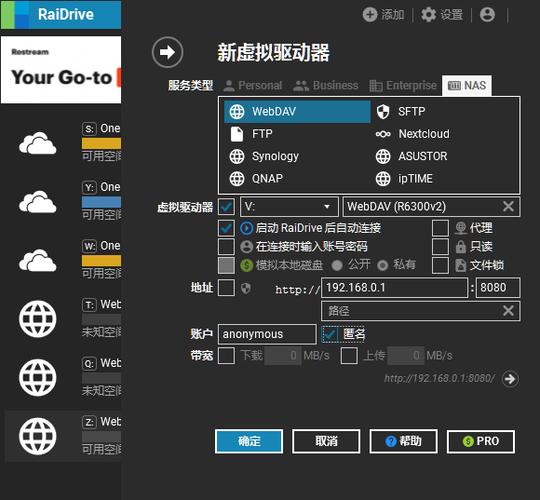This screenshot has height=500, width=540.
Task: Click the W: drive usage bar
Action: (x=102, y=261)
